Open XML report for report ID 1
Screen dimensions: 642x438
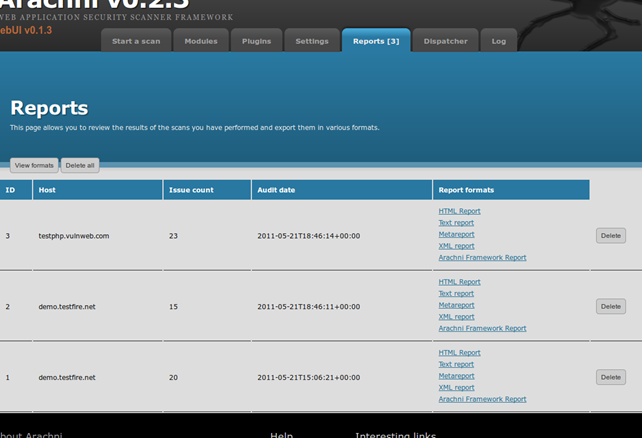coord(456,388)
